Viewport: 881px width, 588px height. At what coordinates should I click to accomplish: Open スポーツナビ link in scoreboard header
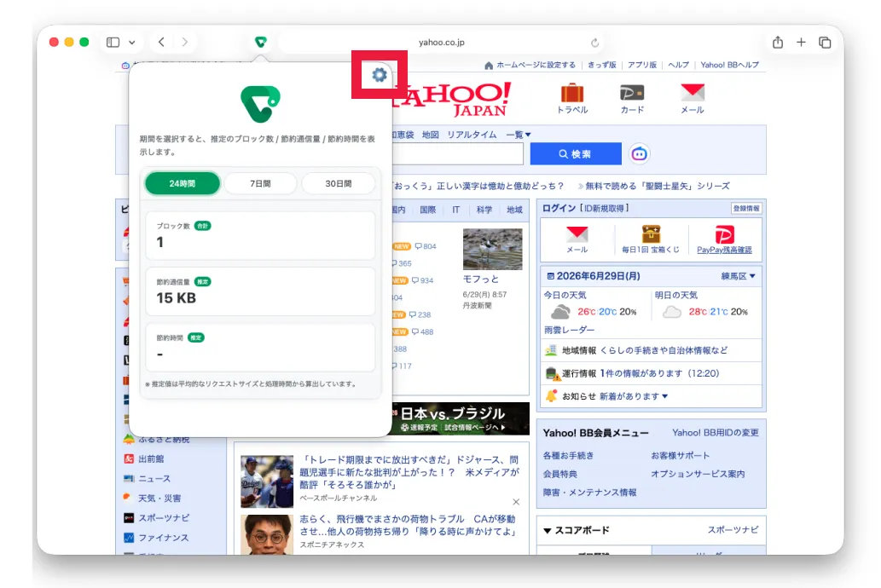[733, 529]
